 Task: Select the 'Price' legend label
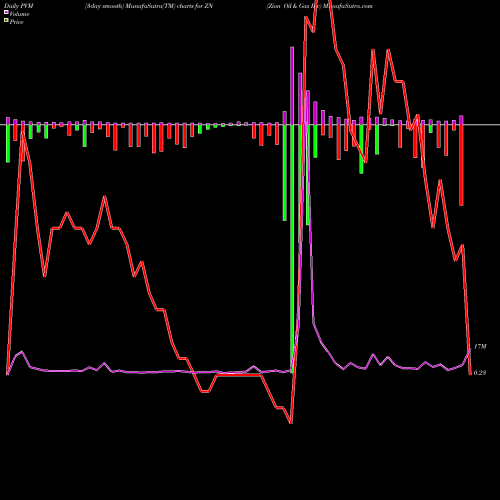(16, 22)
